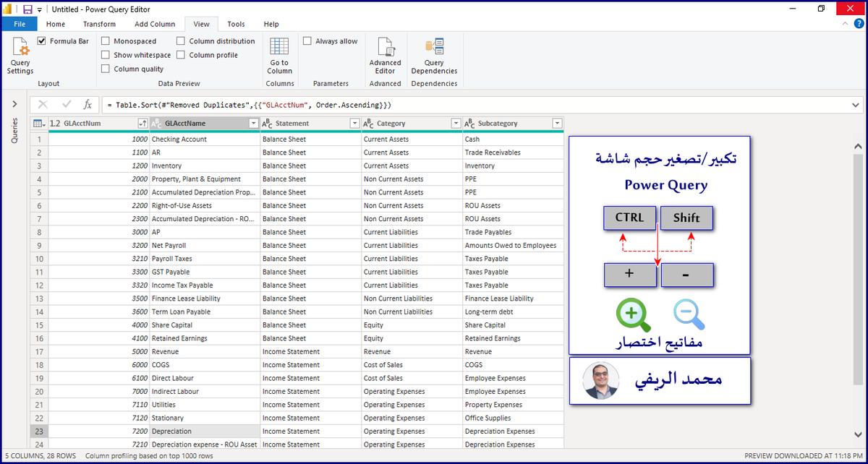The image size is (868, 464).
Task: Click the minus key button graphic
Action: [x=686, y=275]
